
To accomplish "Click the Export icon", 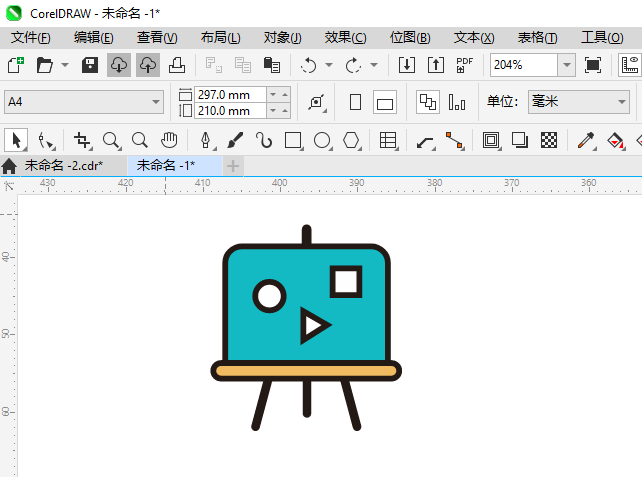I will point(436,65).
